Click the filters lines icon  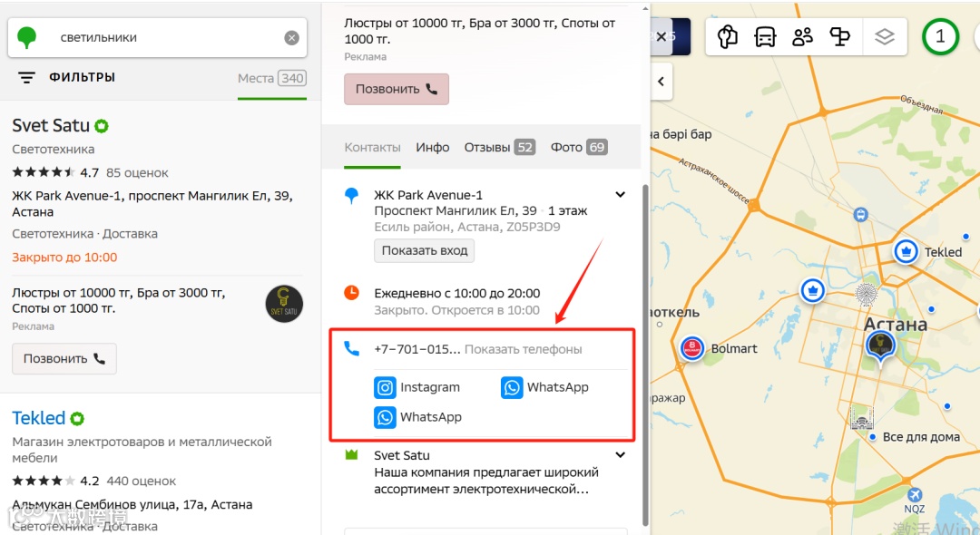point(26,77)
